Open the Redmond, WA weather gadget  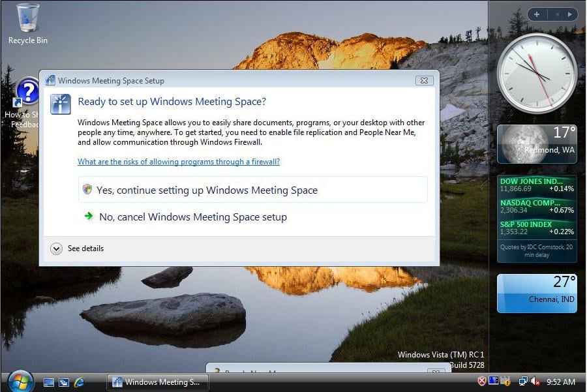pyautogui.click(x=537, y=144)
